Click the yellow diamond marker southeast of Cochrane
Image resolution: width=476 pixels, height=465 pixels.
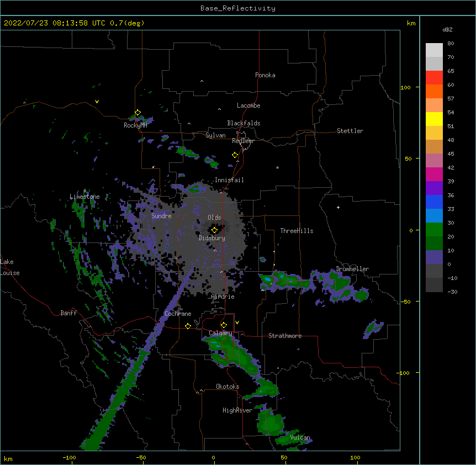coord(188,326)
